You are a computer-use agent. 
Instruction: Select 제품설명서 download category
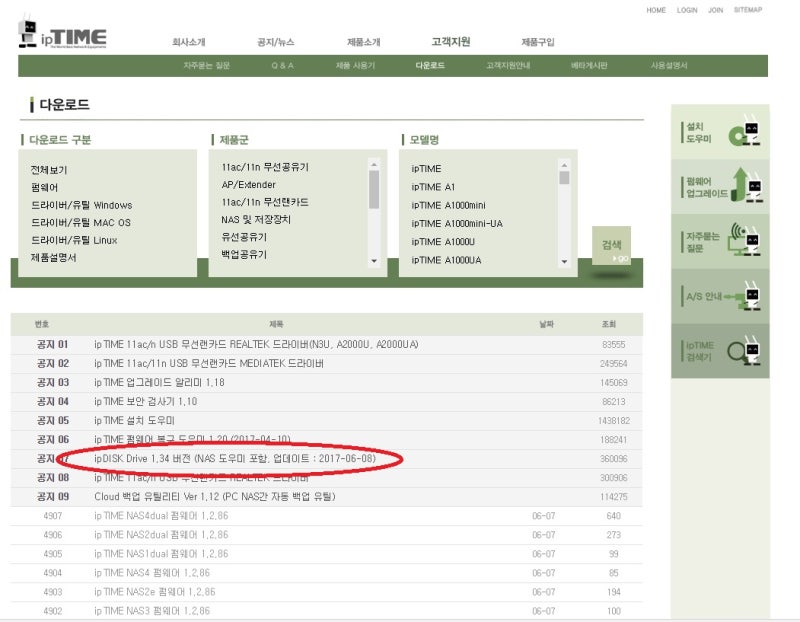click(54, 257)
